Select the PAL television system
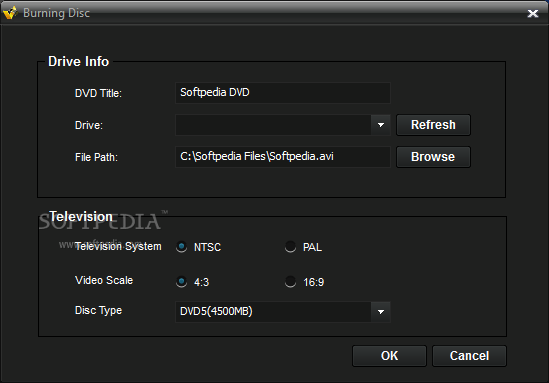The height and width of the screenshot is (383, 549). click(x=290, y=247)
